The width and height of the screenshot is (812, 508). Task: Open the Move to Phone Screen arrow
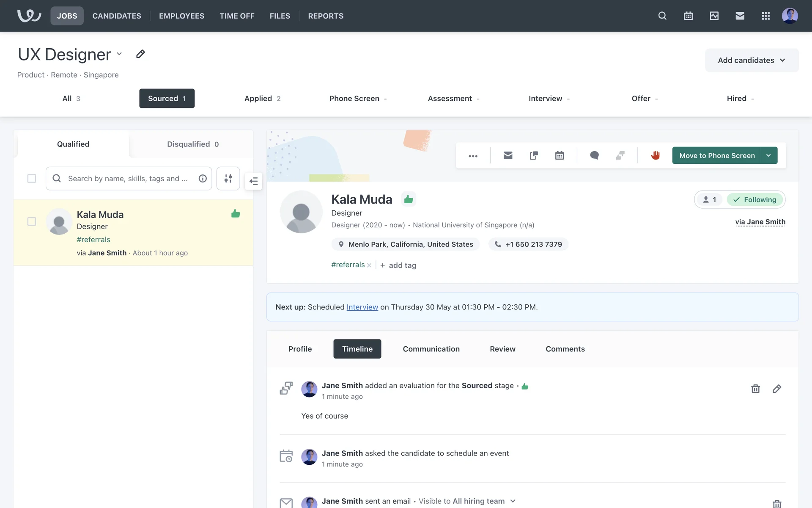768,155
